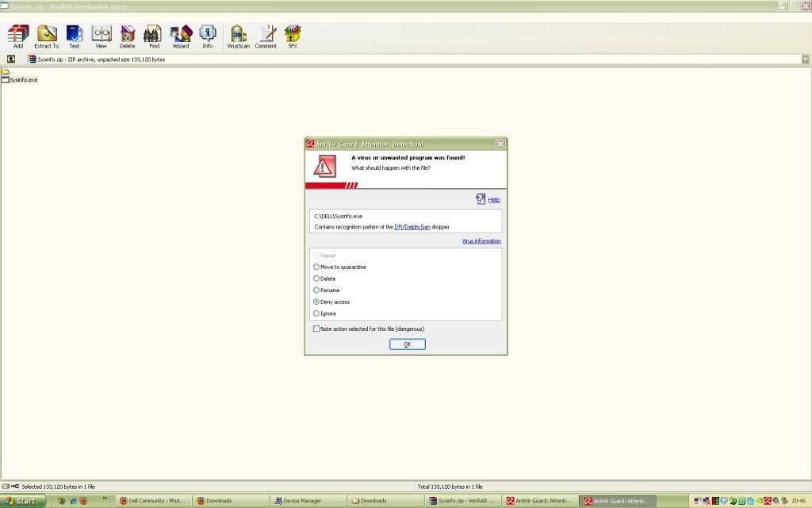Image resolution: width=812 pixels, height=508 pixels.
Task: Click 'Selected 133,120 bytes in 1 file' status text
Action: 58,487
